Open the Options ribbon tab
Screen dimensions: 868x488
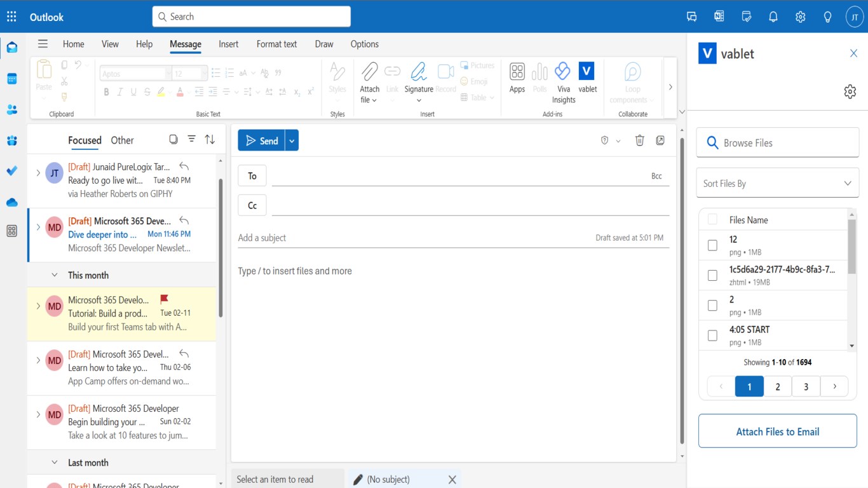coord(365,44)
